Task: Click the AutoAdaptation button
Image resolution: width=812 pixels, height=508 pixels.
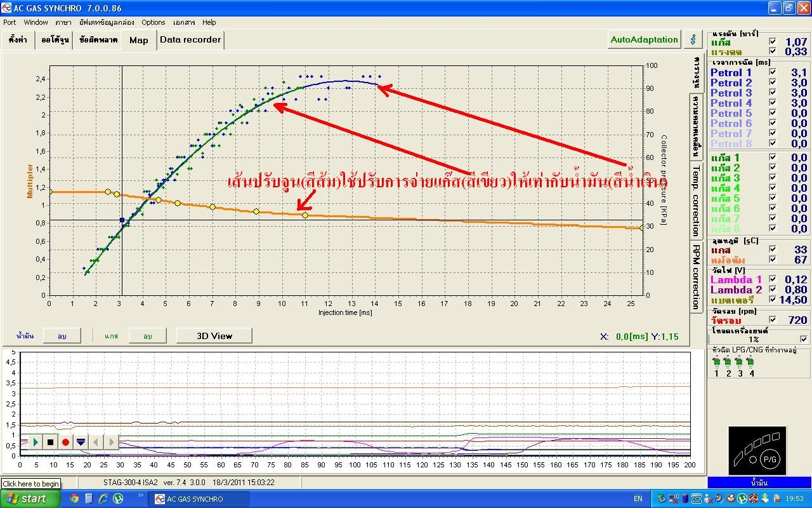Action: point(645,39)
